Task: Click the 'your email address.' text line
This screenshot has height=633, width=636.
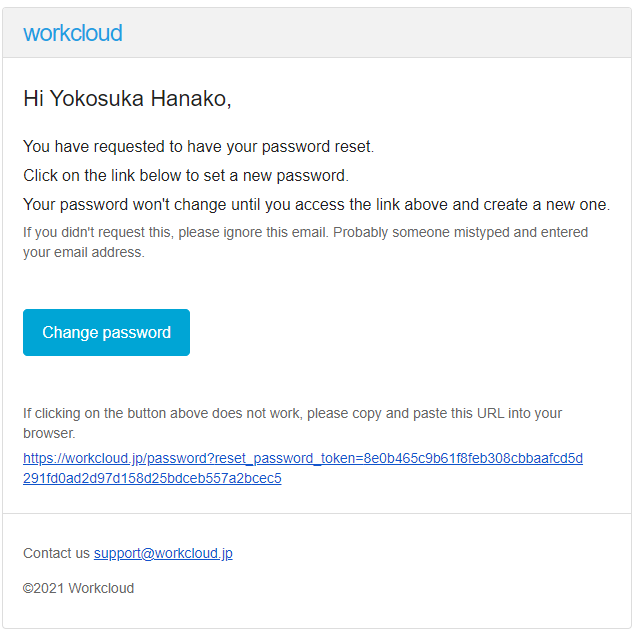Action: pos(84,252)
